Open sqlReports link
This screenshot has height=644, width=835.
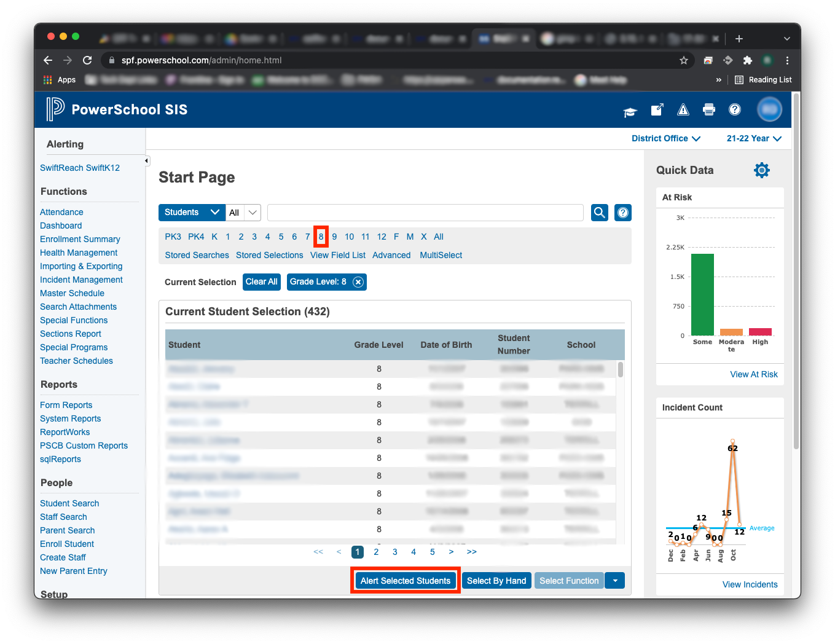click(x=60, y=459)
